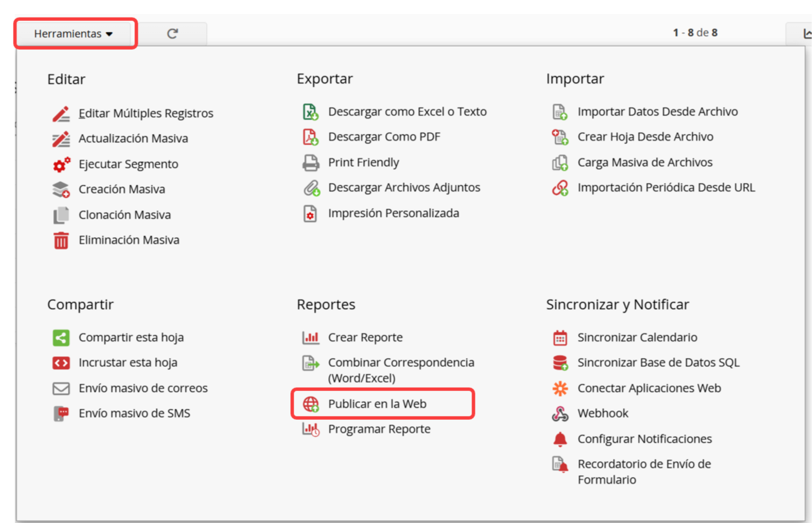Click the Programar Reporte chart-clock icon

click(x=311, y=429)
